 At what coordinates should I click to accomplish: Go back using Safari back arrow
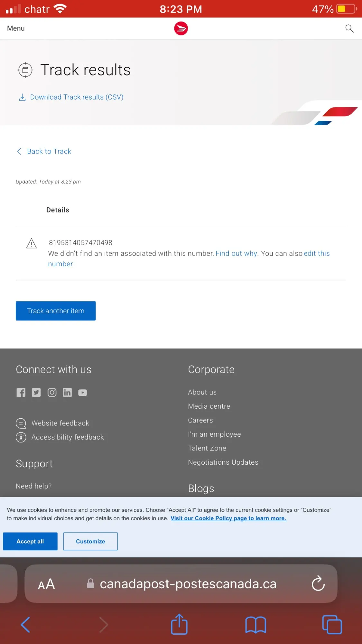[25, 625]
